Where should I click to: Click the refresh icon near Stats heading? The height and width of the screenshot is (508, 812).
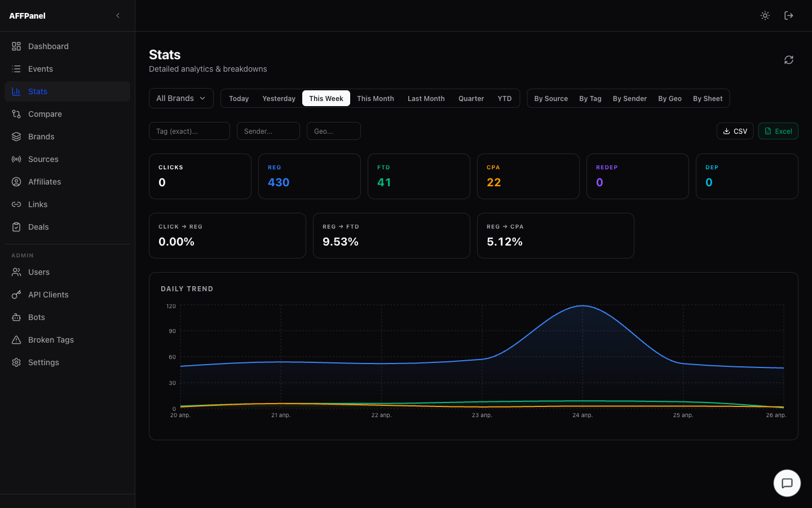point(788,60)
